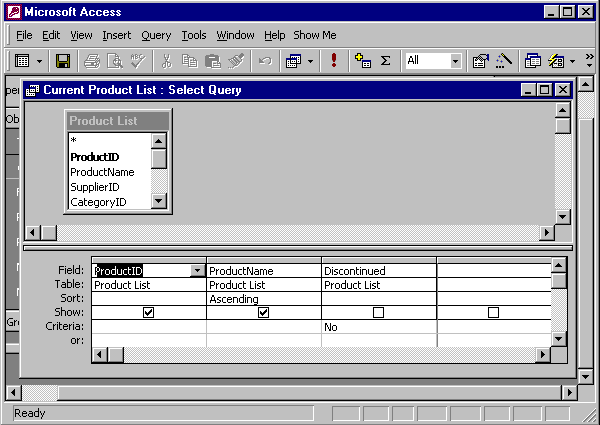Viewport: 600px width, 425px height.
Task: Run the Spelling check icon
Action: click(138, 61)
